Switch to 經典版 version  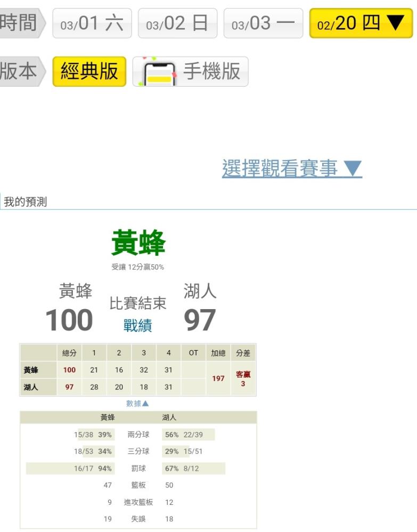pos(89,71)
